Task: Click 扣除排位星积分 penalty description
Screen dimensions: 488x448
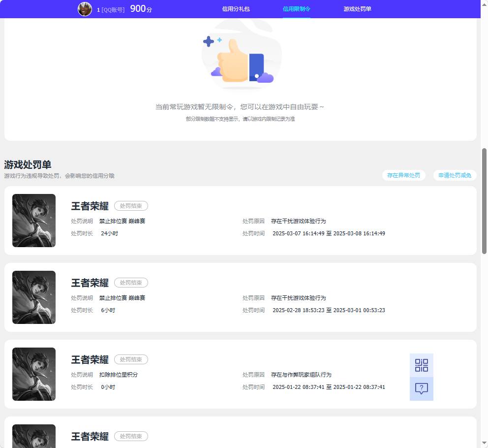Action: [119, 375]
